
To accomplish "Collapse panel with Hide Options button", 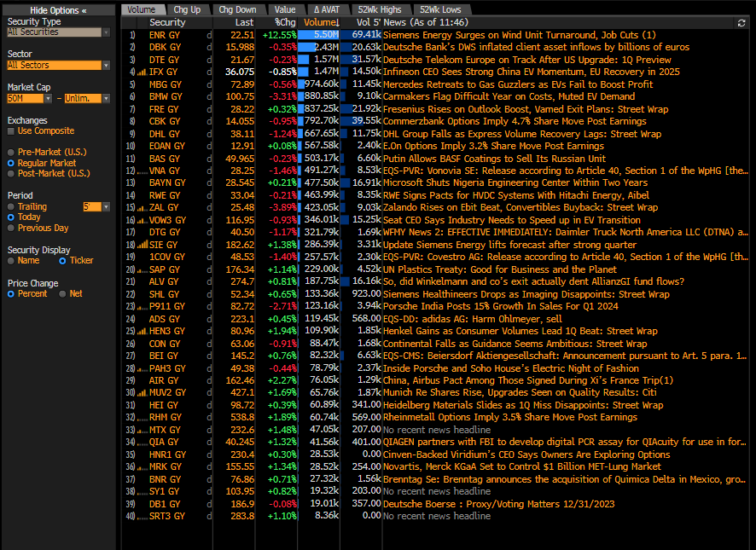I will click(x=57, y=9).
